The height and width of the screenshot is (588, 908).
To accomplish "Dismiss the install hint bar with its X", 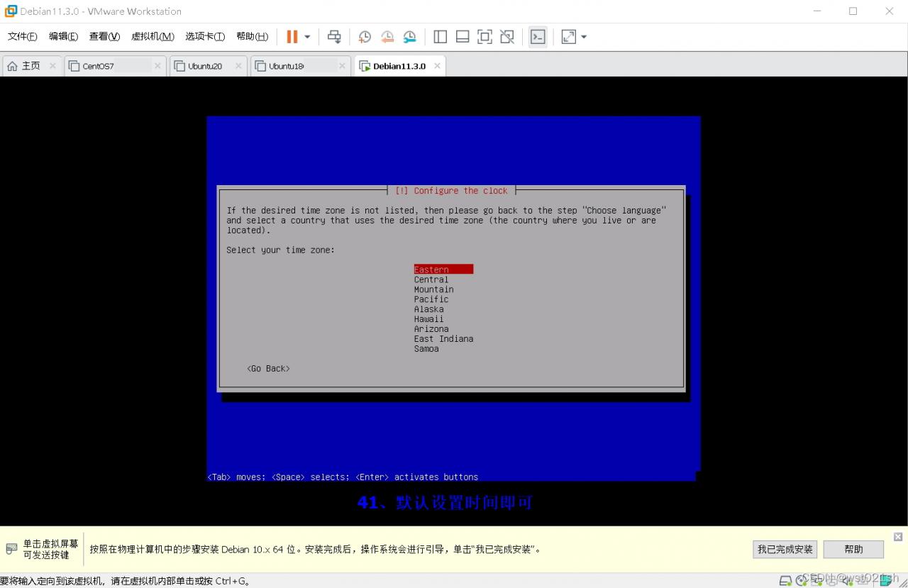I will coord(898,537).
